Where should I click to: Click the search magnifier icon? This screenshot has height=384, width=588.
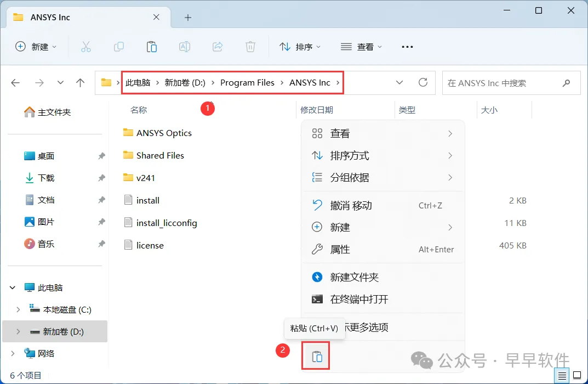click(566, 83)
